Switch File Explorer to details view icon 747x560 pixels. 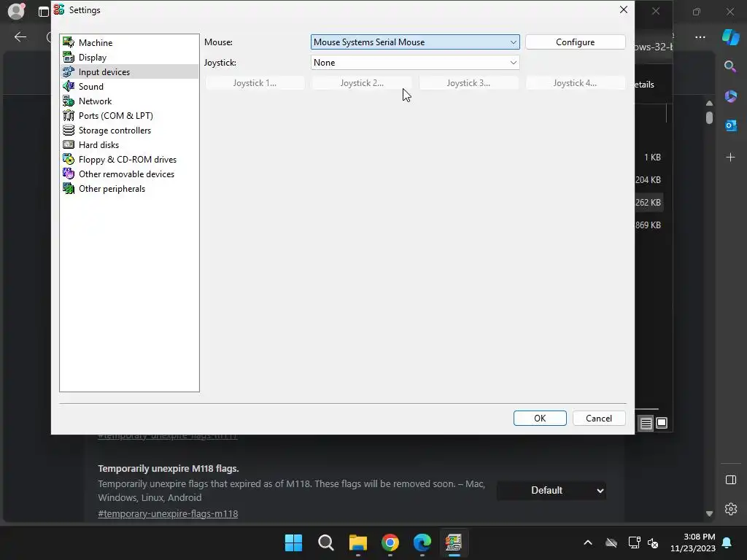(x=646, y=423)
